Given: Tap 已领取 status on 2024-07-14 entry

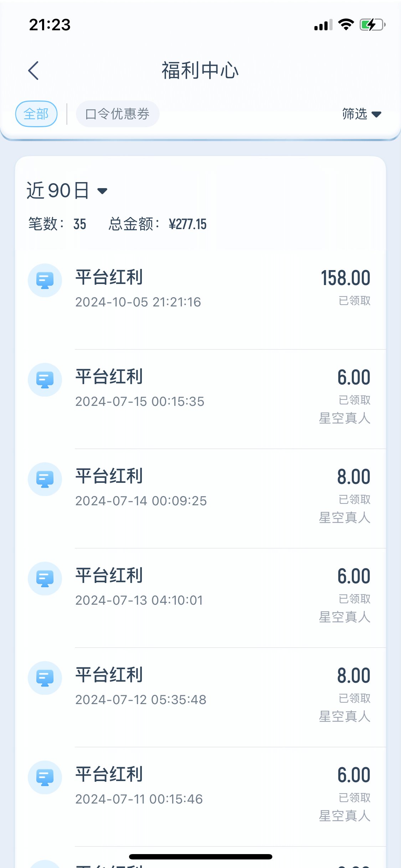Looking at the screenshot, I should click(354, 500).
